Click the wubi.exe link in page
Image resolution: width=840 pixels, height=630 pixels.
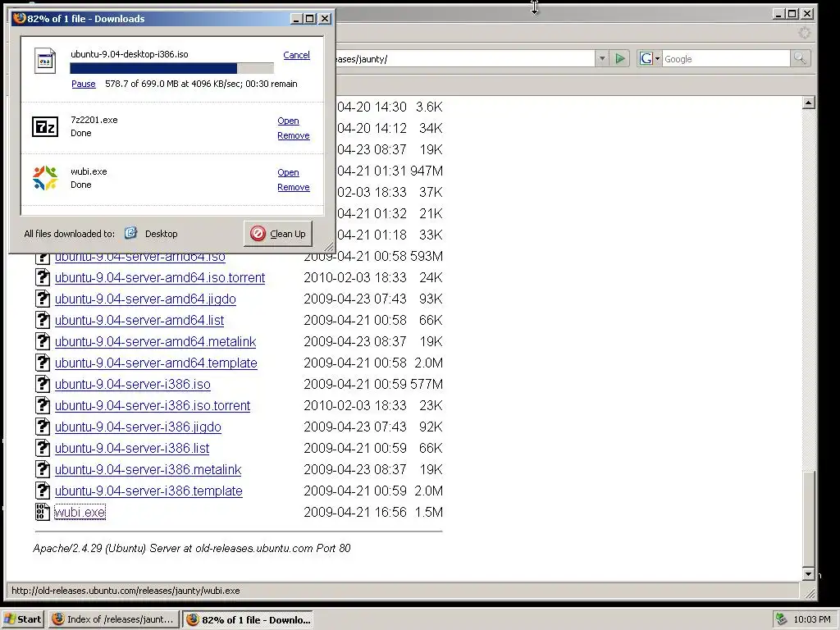pyautogui.click(x=80, y=512)
